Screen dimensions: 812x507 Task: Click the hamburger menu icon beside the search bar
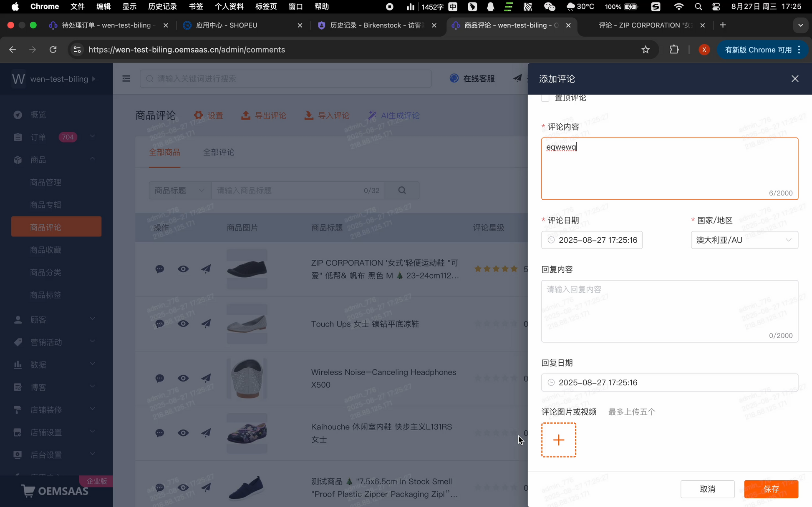[x=126, y=78]
